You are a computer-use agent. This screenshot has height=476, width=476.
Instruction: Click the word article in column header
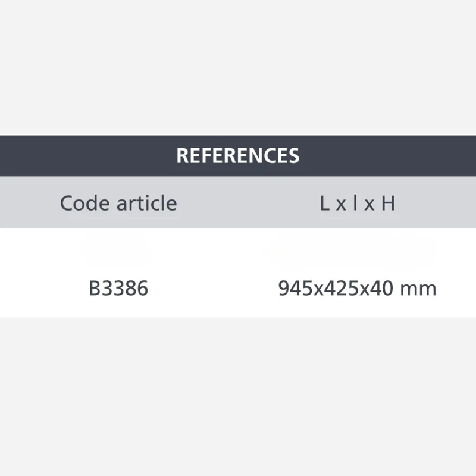[147, 203]
